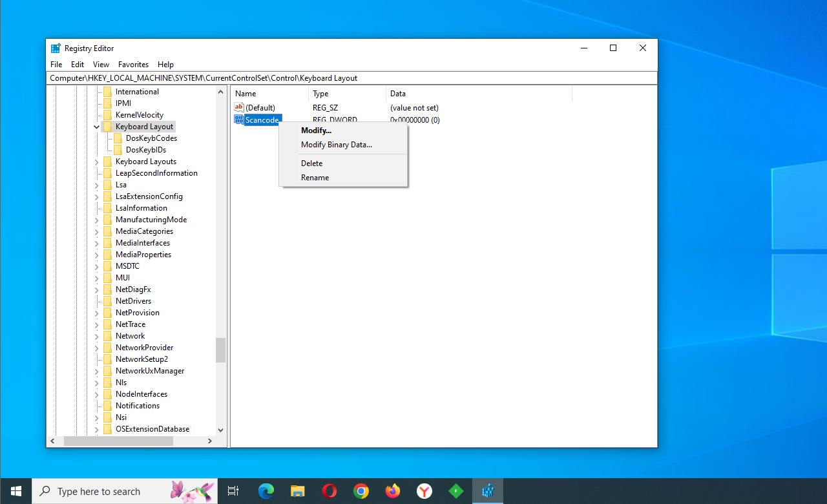Launch Firefox from the taskbar

click(393, 491)
